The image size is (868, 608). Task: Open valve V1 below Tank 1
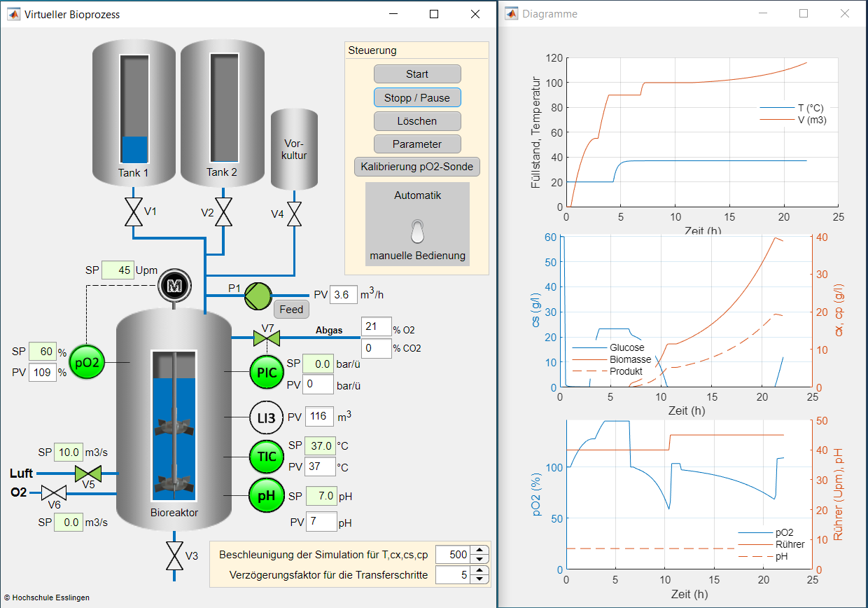(133, 212)
